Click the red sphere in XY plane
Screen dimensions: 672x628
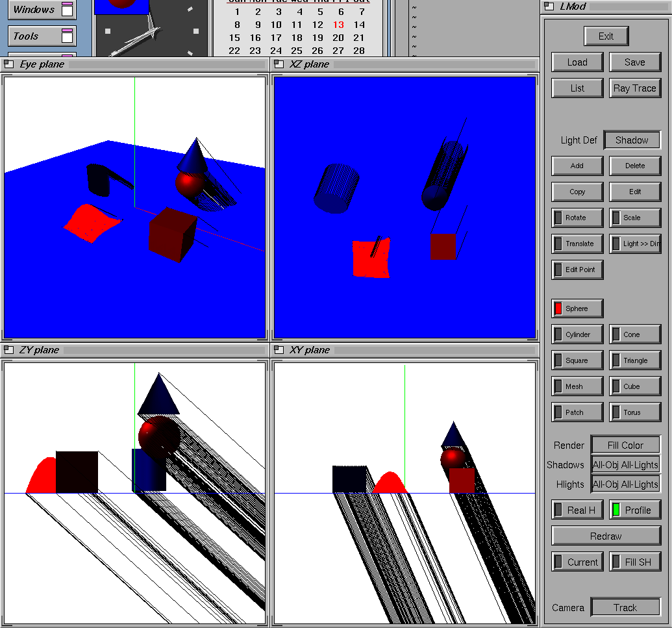[453, 457]
